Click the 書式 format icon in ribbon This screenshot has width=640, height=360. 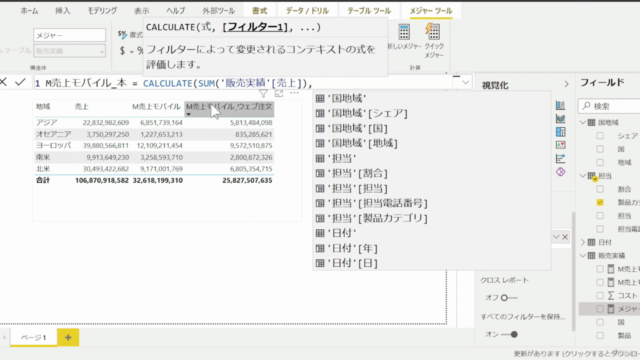(x=122, y=35)
